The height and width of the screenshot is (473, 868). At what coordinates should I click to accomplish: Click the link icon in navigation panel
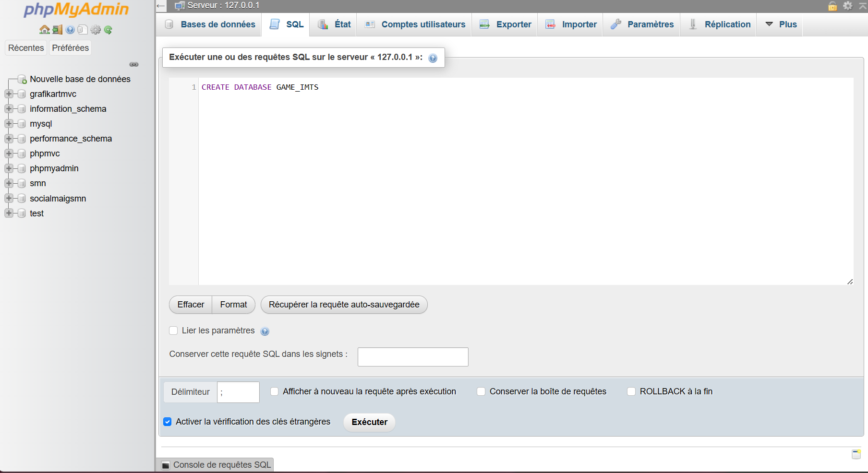coord(134,64)
